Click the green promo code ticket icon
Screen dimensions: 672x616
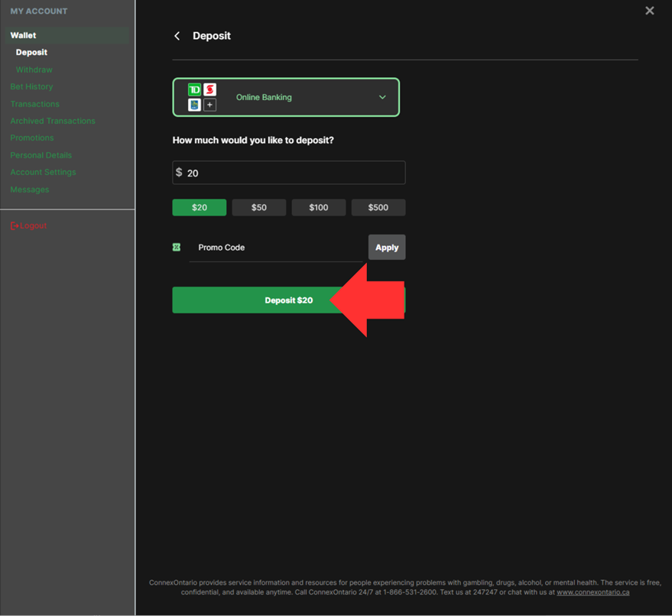(177, 248)
